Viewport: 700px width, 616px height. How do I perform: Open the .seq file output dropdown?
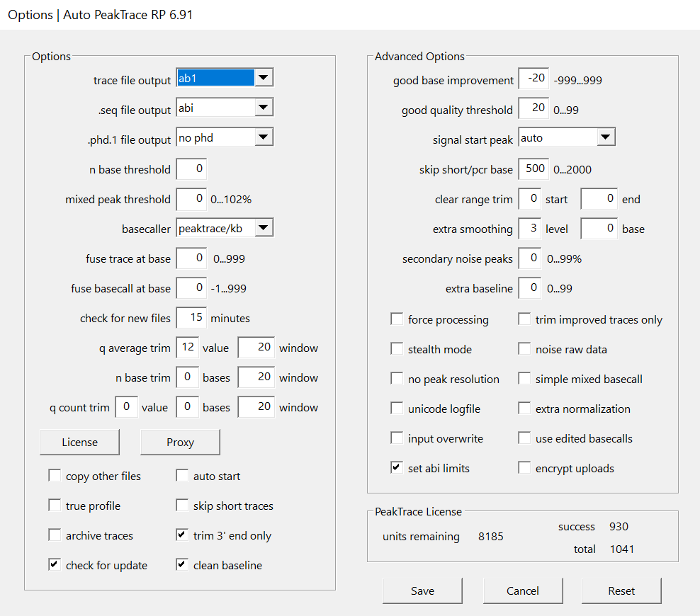(264, 108)
